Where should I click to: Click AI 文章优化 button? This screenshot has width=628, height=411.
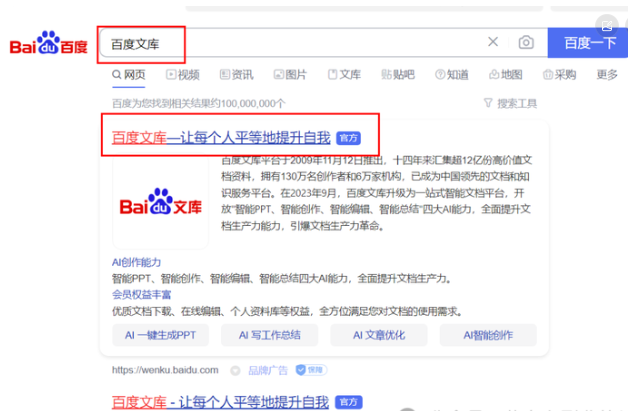[x=379, y=335]
